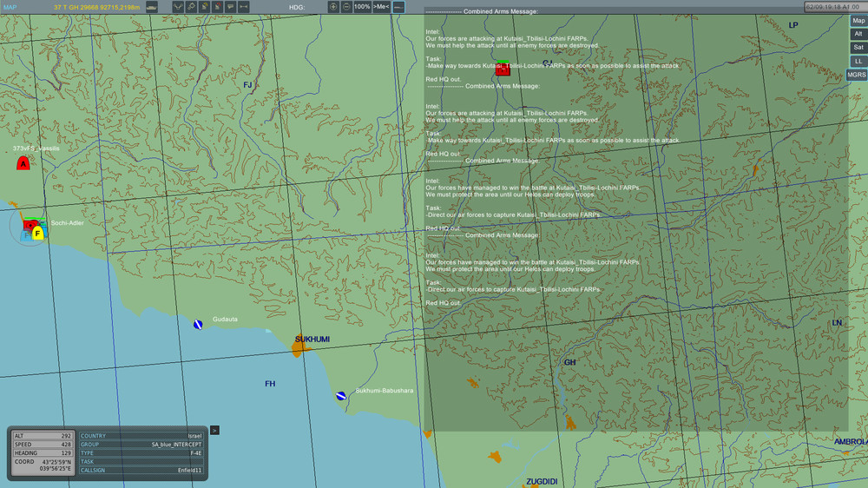Switch to Alt altitude map mode
Screen dimensions: 868x488
tap(858, 34)
